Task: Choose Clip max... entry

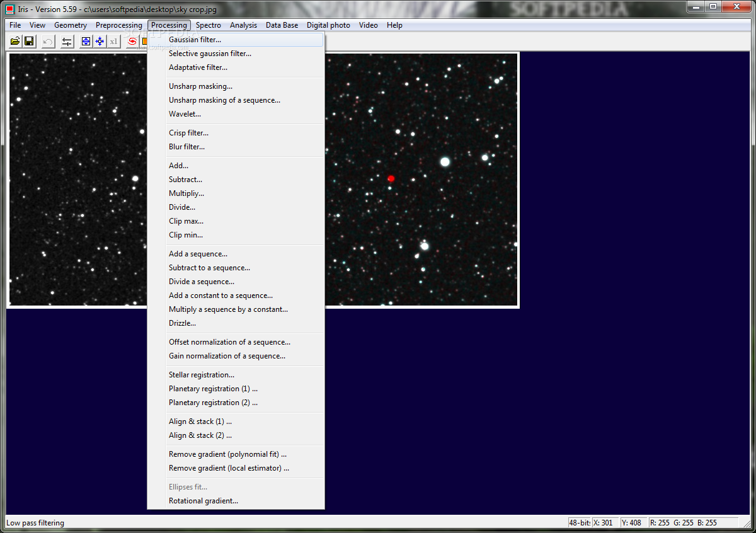Action: click(x=236, y=221)
